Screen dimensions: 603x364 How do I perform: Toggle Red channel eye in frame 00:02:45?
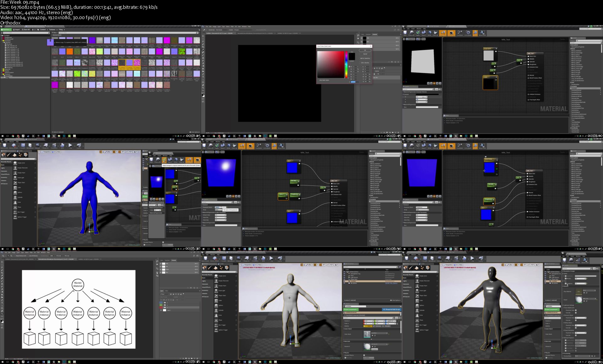point(361,42)
